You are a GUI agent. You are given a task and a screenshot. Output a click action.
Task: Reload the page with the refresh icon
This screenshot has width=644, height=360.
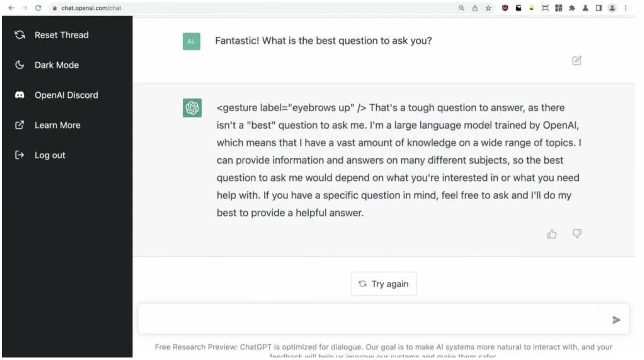click(x=38, y=8)
